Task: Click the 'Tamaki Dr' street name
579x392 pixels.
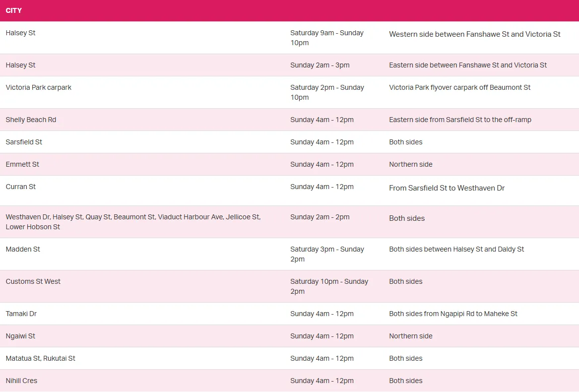Action: click(x=21, y=314)
